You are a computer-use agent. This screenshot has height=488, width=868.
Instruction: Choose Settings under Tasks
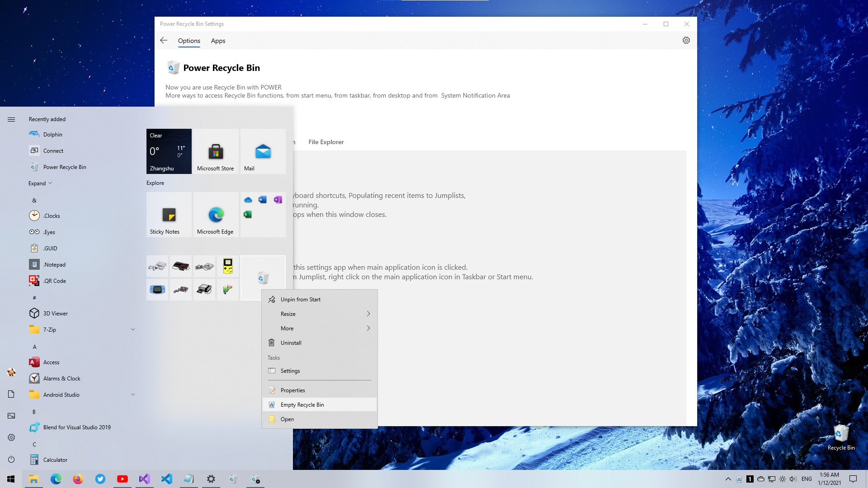320,371
